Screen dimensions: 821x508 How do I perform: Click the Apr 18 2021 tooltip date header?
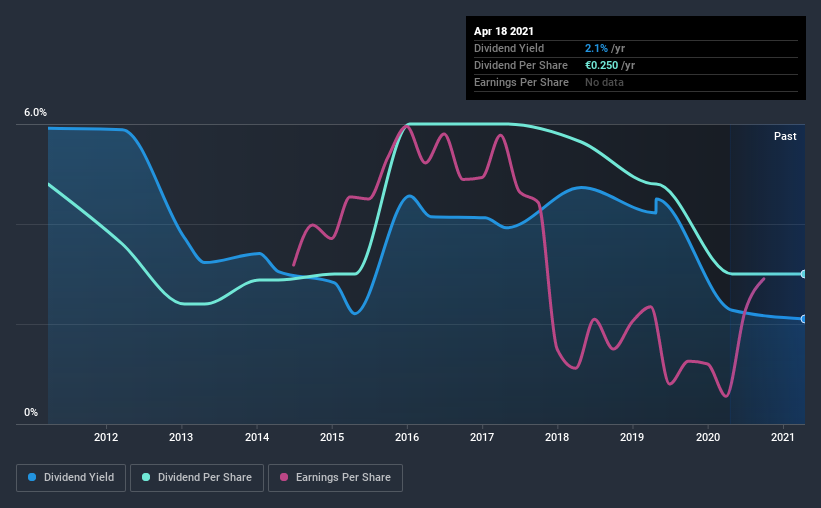click(504, 31)
